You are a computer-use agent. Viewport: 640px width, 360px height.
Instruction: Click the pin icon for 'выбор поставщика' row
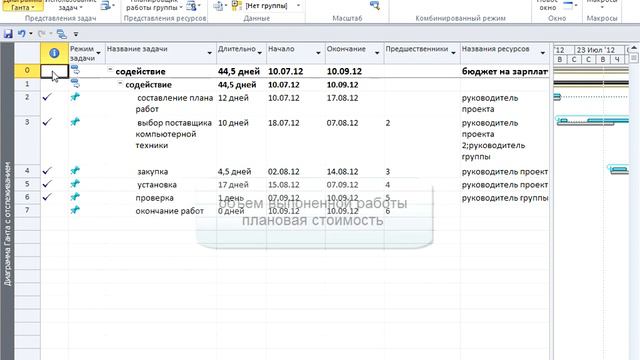pos(75,122)
